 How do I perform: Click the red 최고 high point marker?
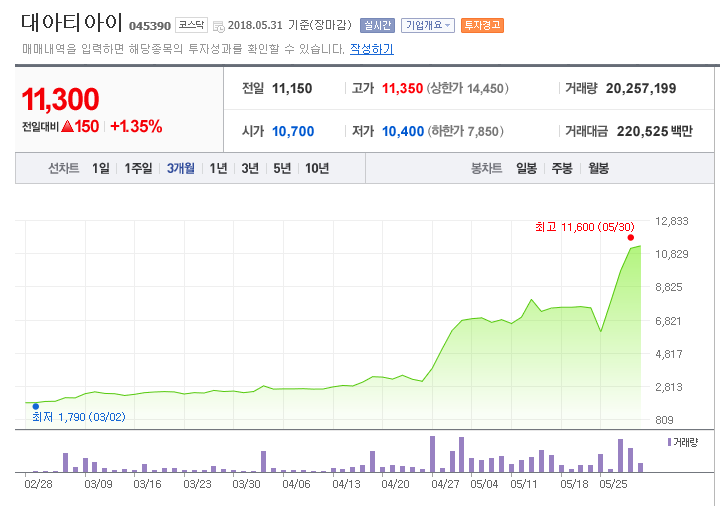(x=630, y=237)
